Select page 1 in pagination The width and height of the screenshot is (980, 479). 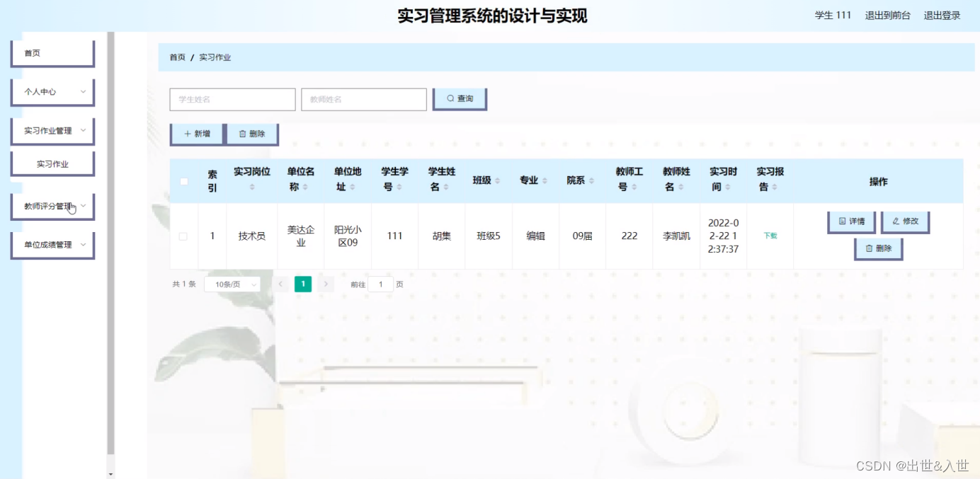click(x=303, y=284)
